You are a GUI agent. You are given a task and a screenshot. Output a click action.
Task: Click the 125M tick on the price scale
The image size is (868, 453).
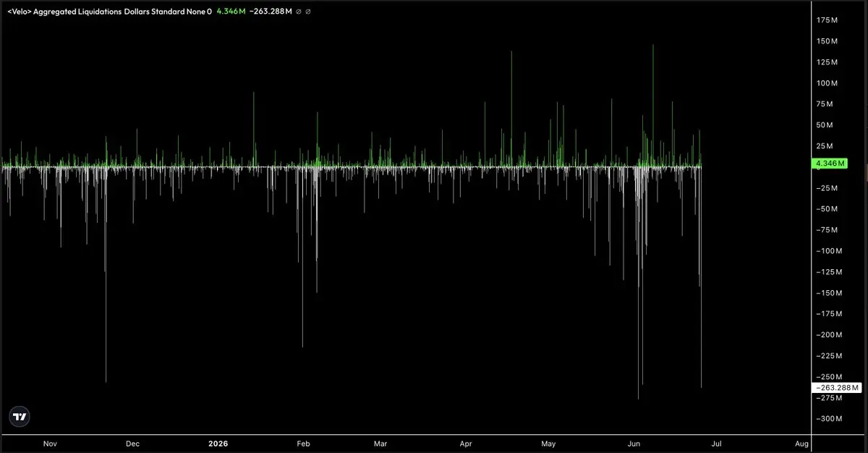pyautogui.click(x=827, y=62)
